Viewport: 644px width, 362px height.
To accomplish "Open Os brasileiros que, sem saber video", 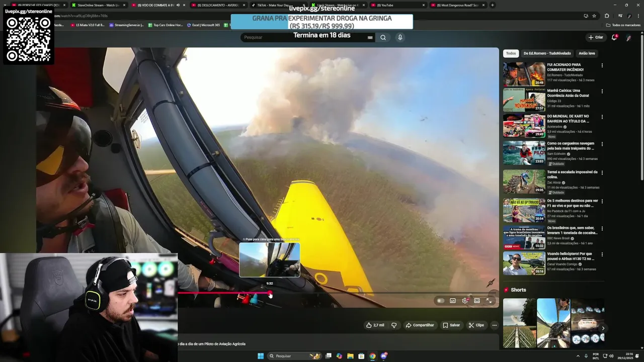I will click(x=524, y=237).
